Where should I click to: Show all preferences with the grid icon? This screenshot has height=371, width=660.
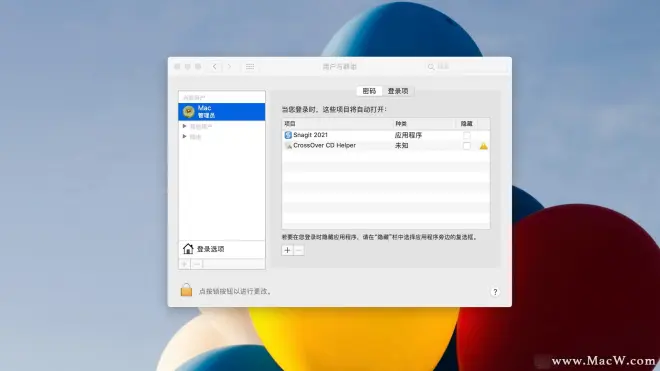(x=250, y=67)
